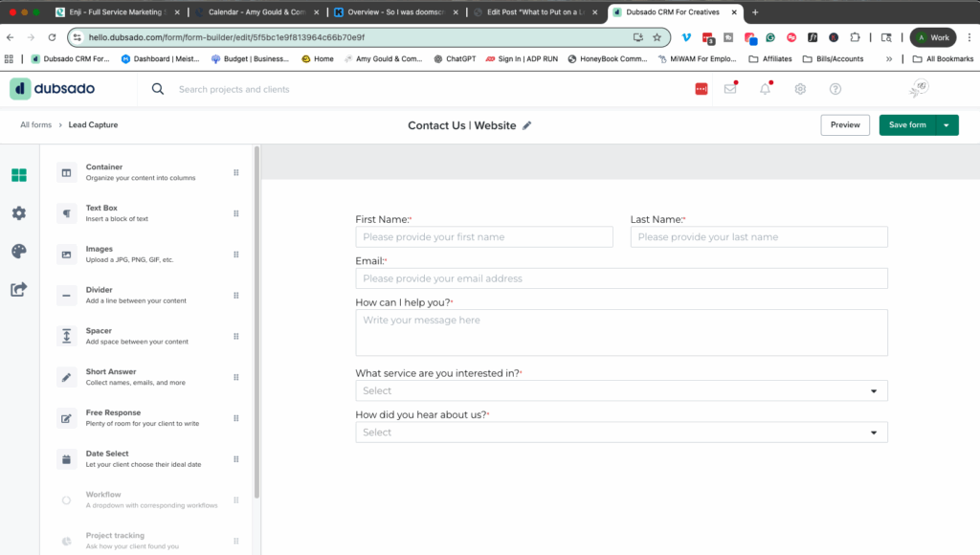Click the Workflow element row
The width and height of the screenshot is (980, 555).
(147, 500)
